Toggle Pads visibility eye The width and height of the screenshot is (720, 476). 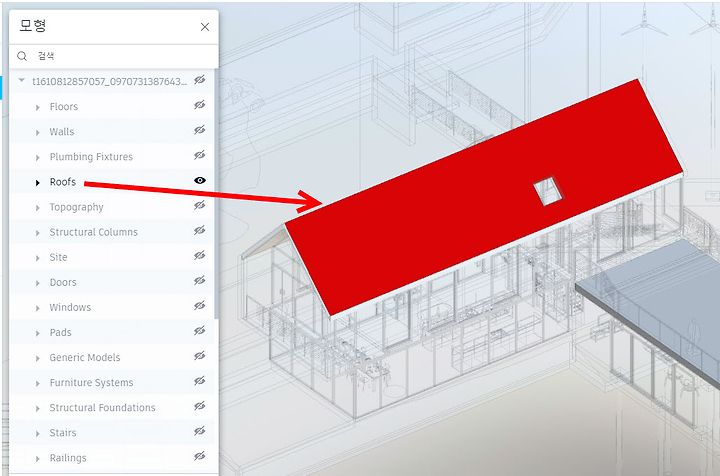pos(199,331)
